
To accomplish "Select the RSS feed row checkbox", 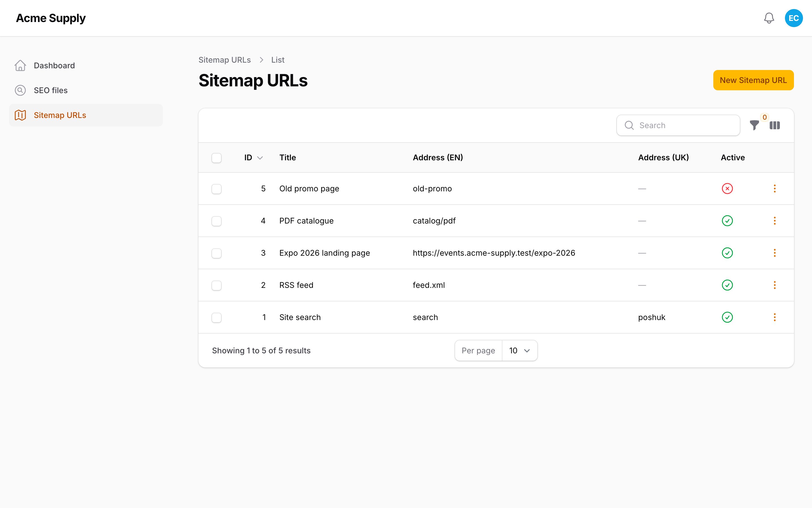I will [217, 286].
